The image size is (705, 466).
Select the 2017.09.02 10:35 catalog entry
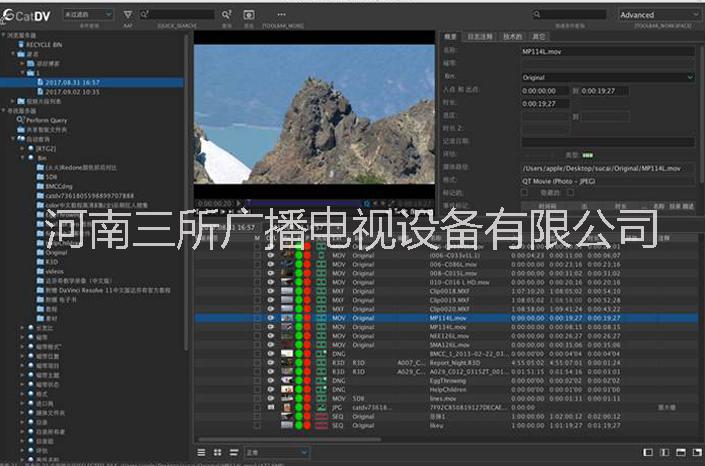(x=72, y=91)
